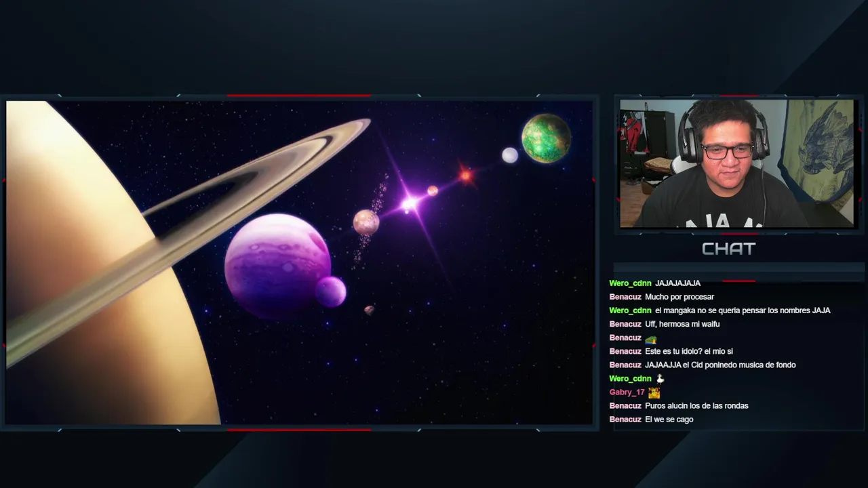The image size is (868, 488).
Task: Click the glowing star in the video
Action: point(409,203)
